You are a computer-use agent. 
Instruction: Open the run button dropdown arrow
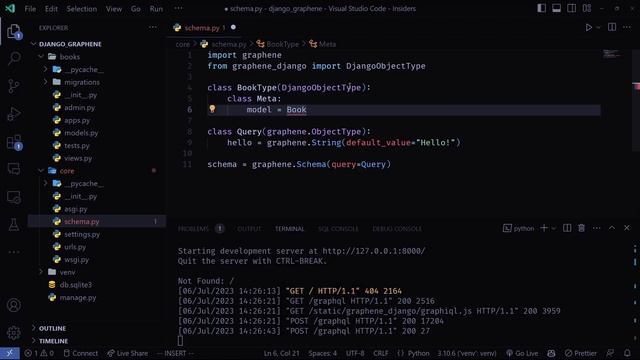(598, 27)
